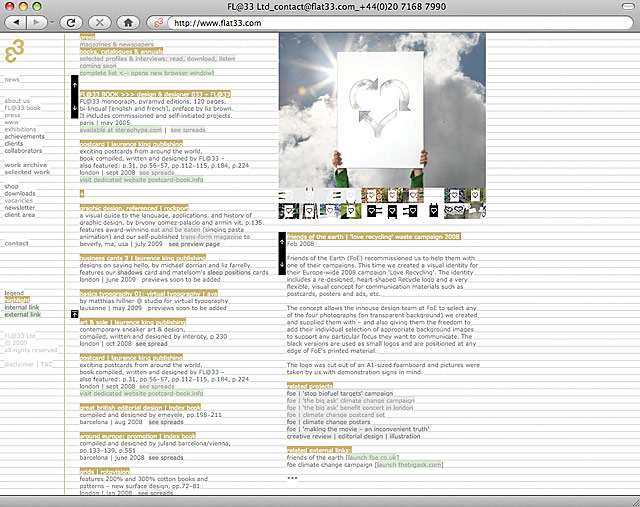Screen dimensions: 640x507
Task: Open 'books, catalogues & annuals' press category
Action: point(121,51)
